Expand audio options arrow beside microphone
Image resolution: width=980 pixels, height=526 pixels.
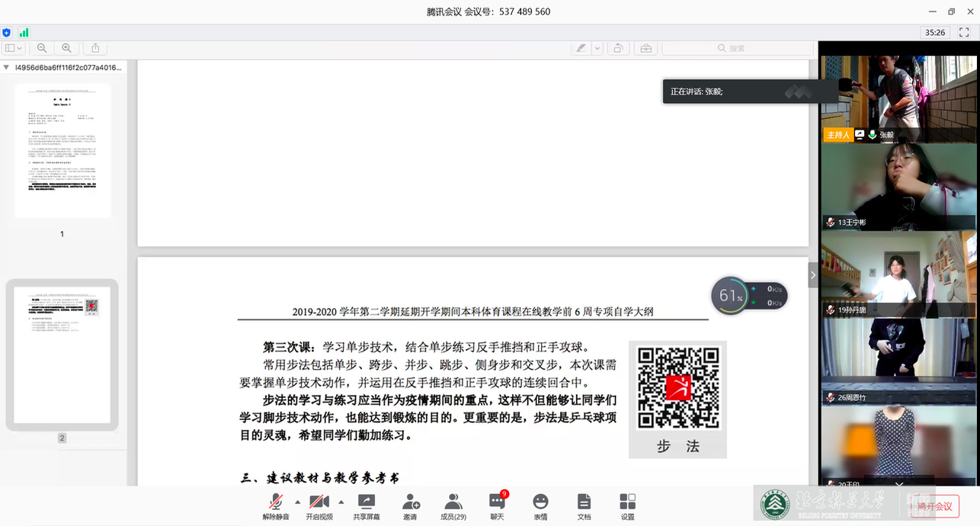pyautogui.click(x=297, y=502)
